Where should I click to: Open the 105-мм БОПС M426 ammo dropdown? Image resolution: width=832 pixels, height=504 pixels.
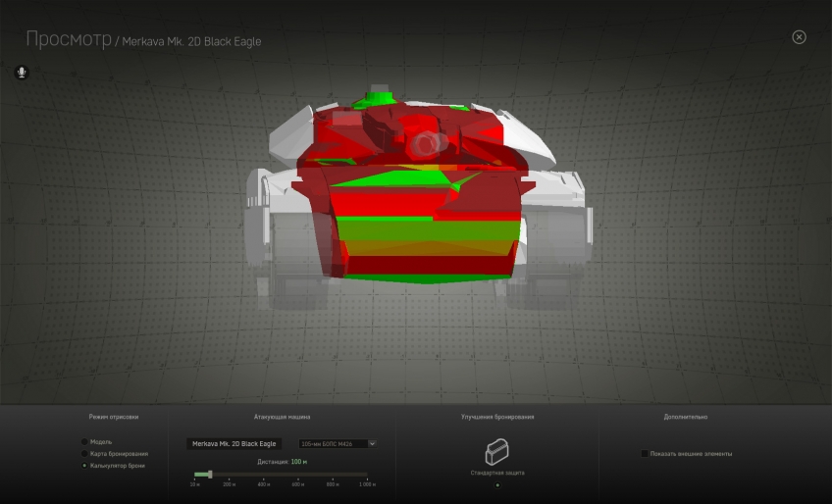pyautogui.click(x=338, y=443)
